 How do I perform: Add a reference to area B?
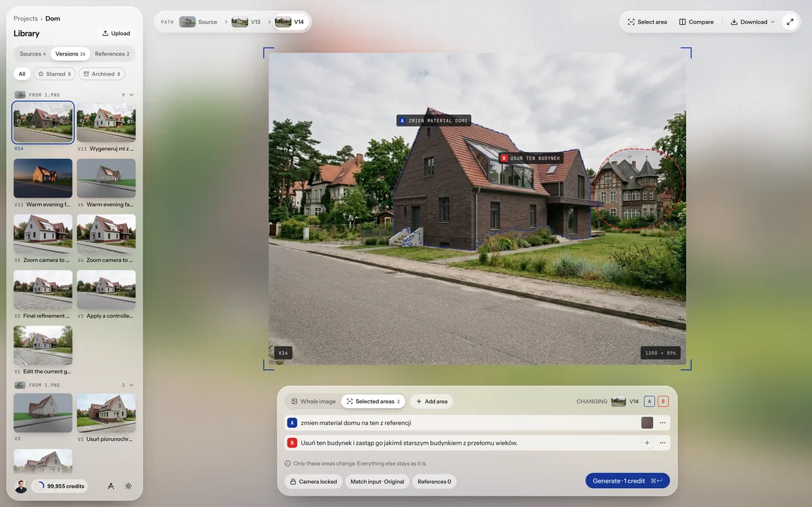coord(647,443)
